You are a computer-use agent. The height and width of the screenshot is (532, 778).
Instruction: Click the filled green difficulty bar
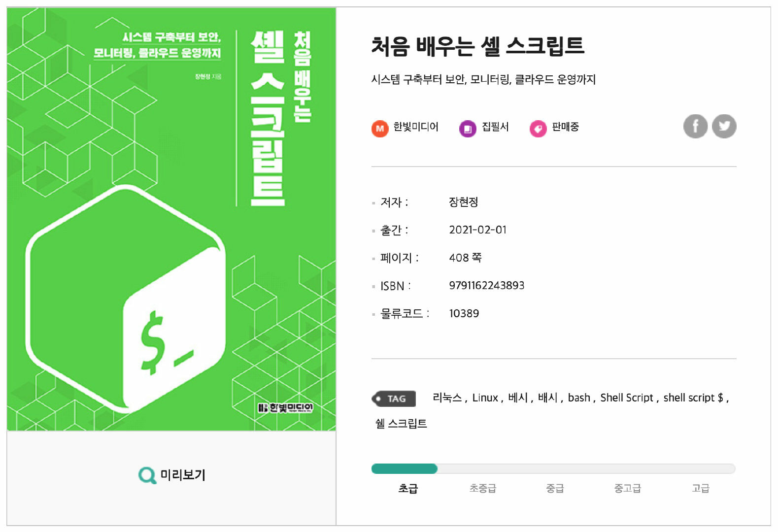(405, 469)
